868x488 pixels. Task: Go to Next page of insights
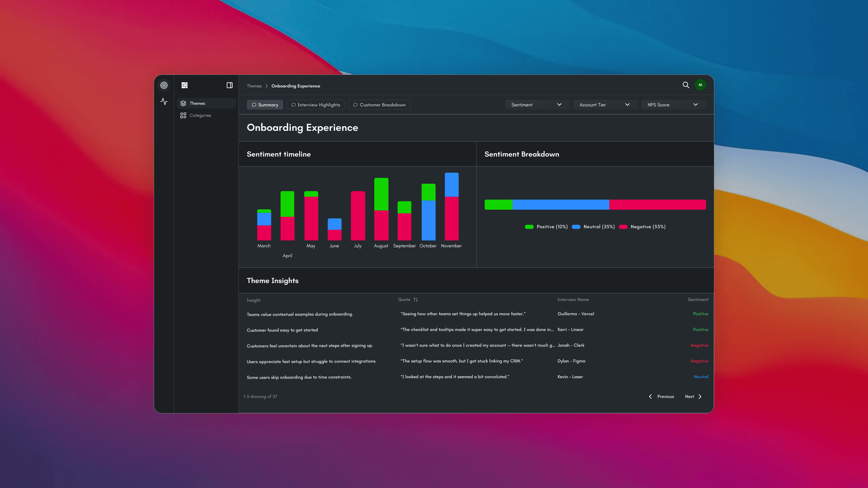(693, 396)
